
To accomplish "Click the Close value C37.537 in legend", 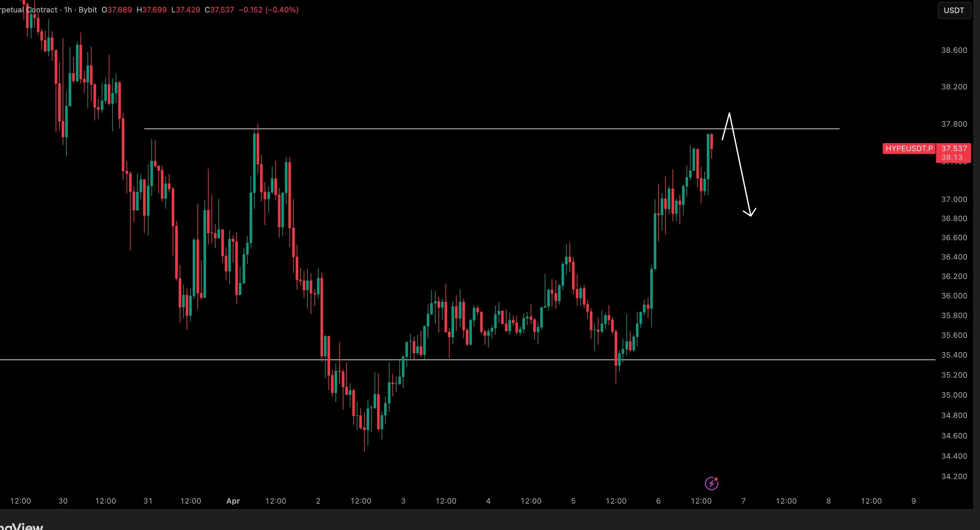I will (x=219, y=10).
